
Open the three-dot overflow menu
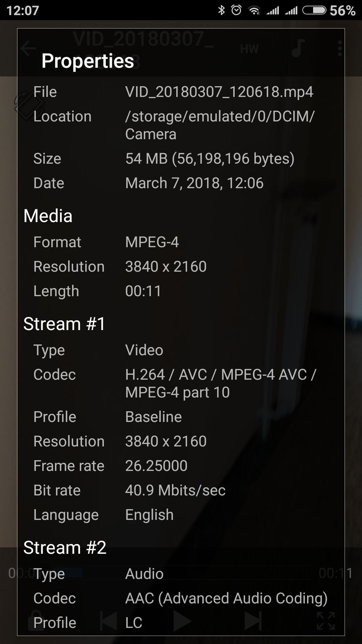(340, 49)
